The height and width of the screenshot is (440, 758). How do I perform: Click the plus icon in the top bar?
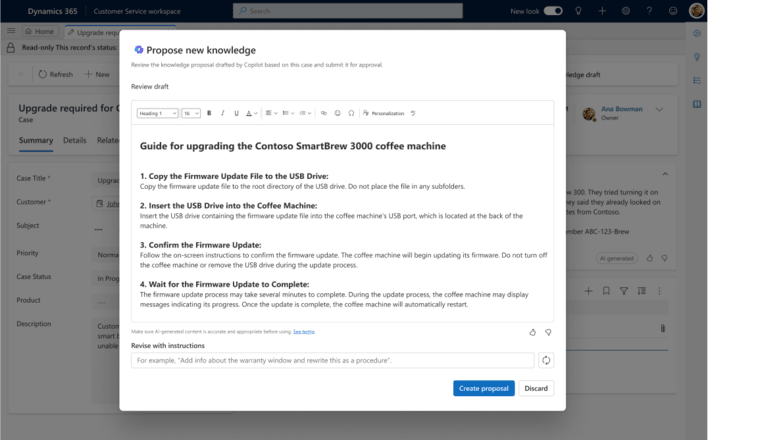click(x=602, y=11)
